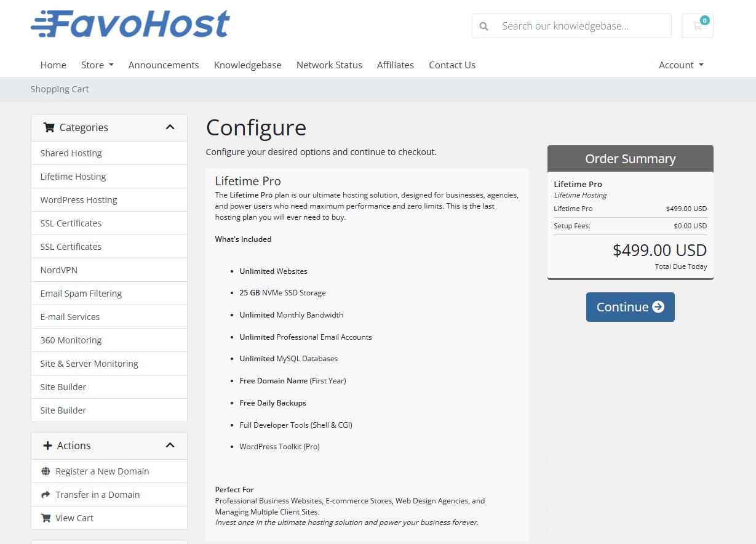Viewport: 756px width, 544px height.
Task: Click the share arrow icon beside Transfer in a Domain
Action: 46,495
